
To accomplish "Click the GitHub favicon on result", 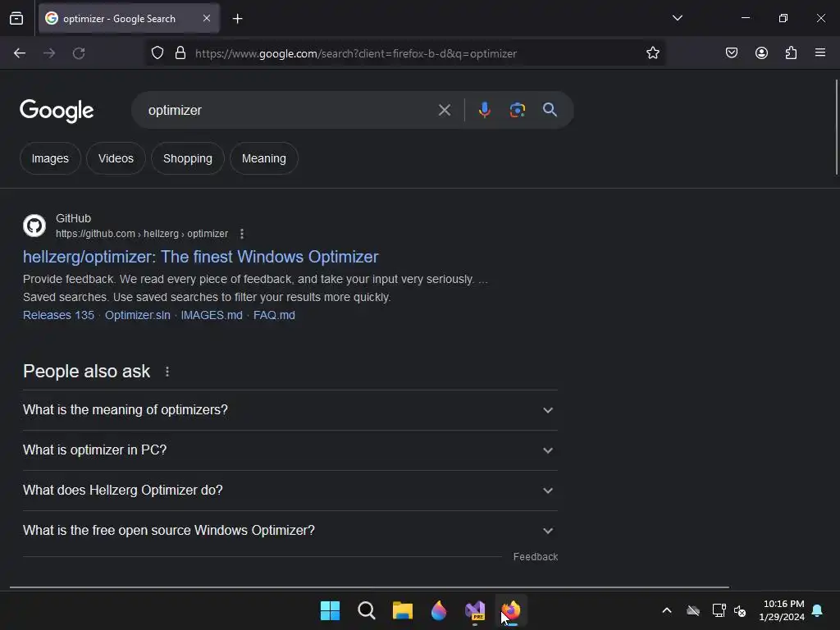I will point(34,226).
